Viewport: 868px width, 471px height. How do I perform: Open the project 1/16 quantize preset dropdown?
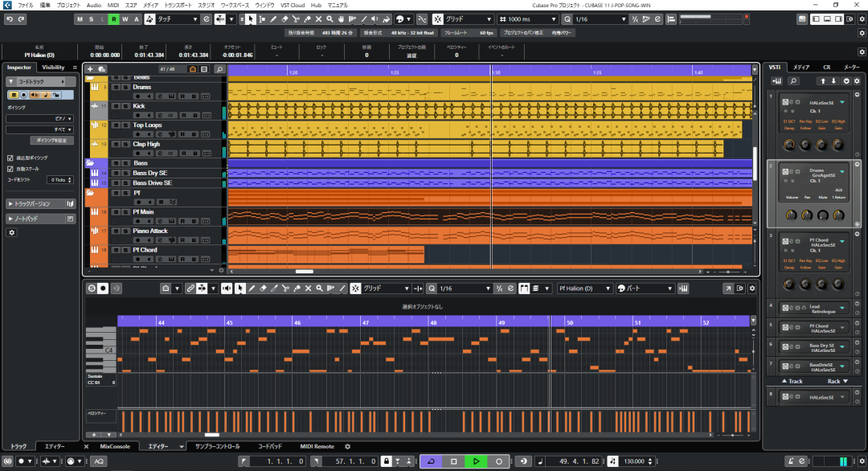[x=600, y=19]
